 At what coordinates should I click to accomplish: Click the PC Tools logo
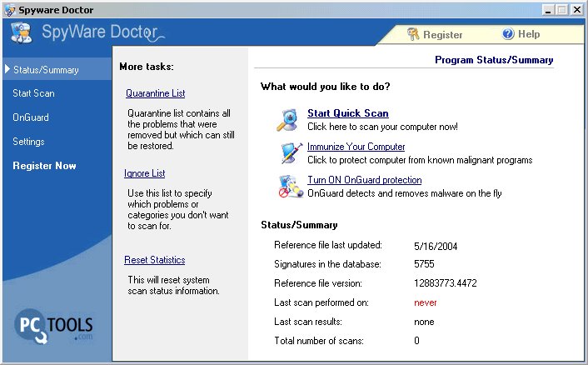pyautogui.click(x=53, y=326)
